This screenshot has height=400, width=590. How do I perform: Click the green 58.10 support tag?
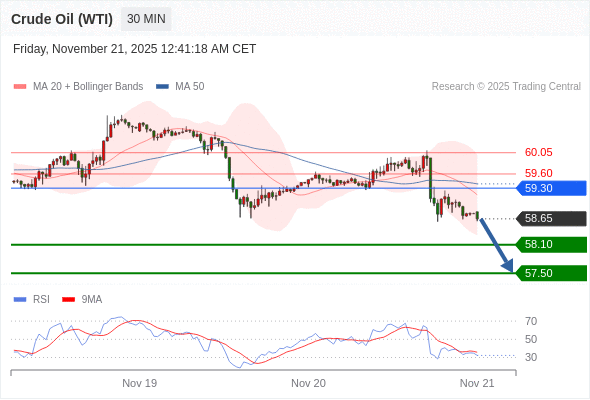(551, 245)
